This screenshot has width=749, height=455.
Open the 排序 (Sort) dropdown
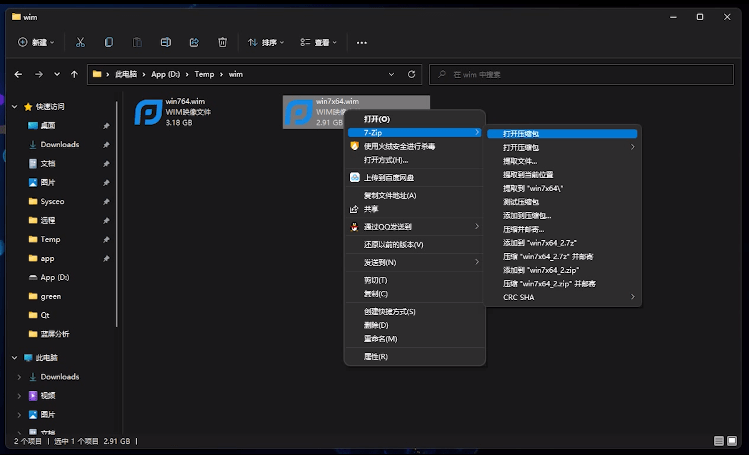coord(266,42)
